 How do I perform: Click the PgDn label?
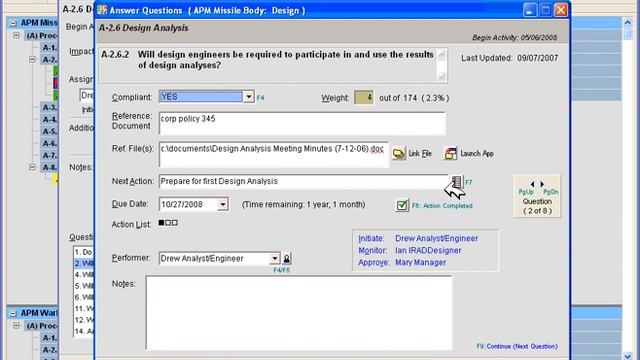coord(551,192)
